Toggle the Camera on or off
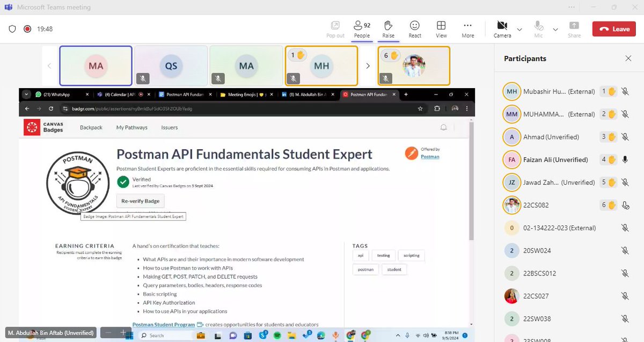The height and width of the screenshot is (342, 644). pyautogui.click(x=502, y=29)
